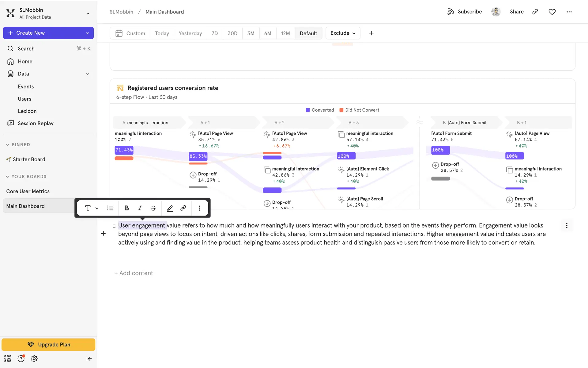The image size is (588, 368).
Task: Select the 30D date range tab
Action: pos(232,33)
